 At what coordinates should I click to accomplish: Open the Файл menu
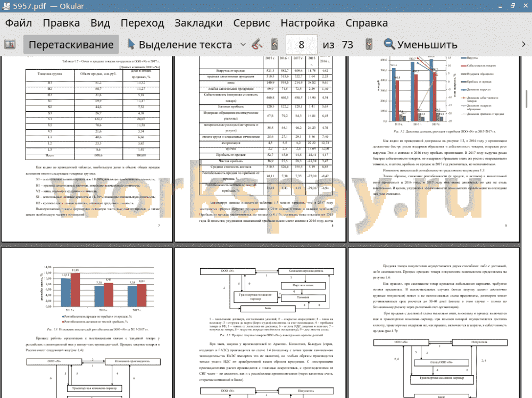pyautogui.click(x=19, y=23)
